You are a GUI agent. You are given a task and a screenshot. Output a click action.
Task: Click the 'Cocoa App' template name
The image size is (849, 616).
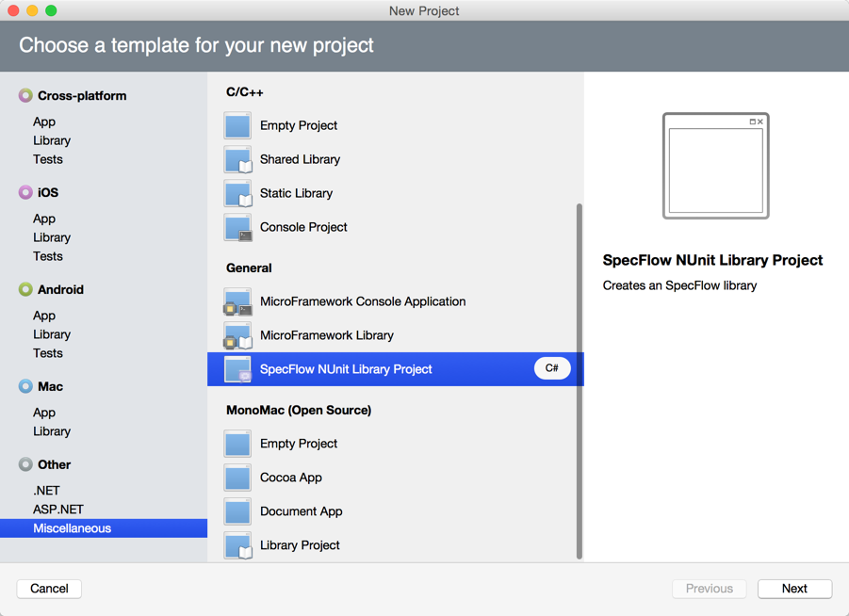point(291,478)
